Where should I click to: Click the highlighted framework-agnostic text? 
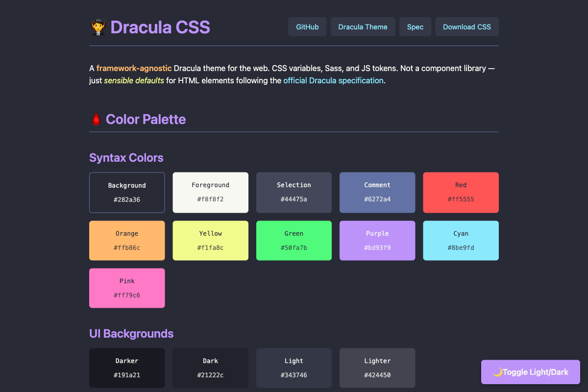point(134,68)
